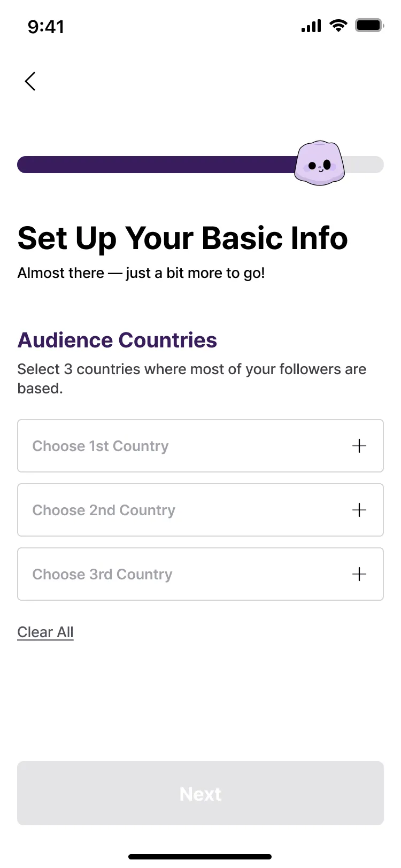Tap the Wi-Fi status icon
The width and height of the screenshot is (401, 868).
338,25
